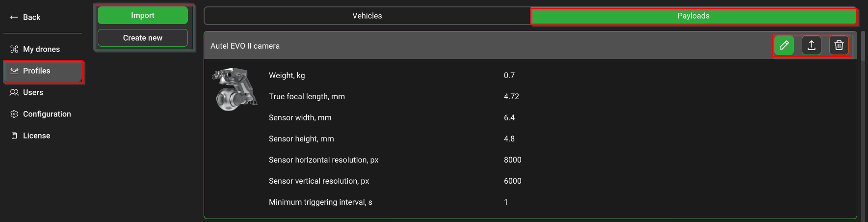
Task: Click the True focal length value 4.72
Action: click(511, 96)
